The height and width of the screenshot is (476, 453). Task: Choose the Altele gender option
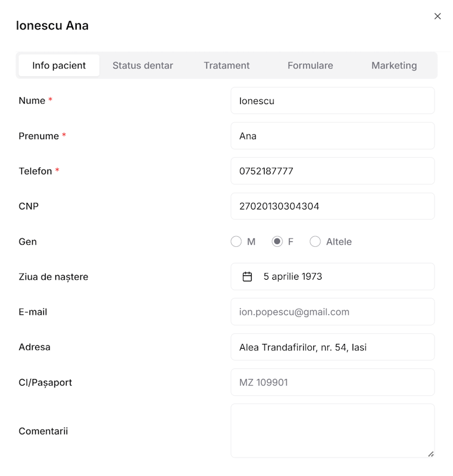point(315,242)
